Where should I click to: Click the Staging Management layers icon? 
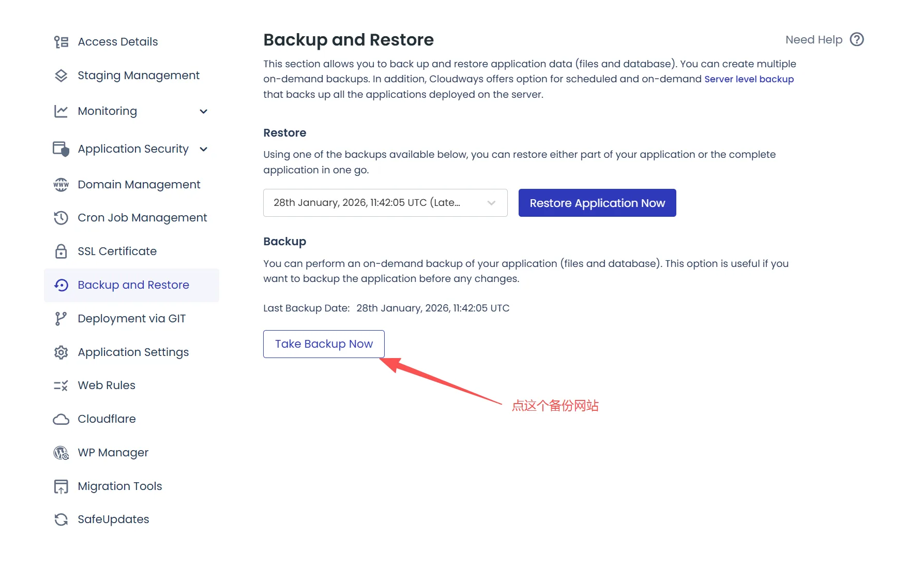point(61,76)
